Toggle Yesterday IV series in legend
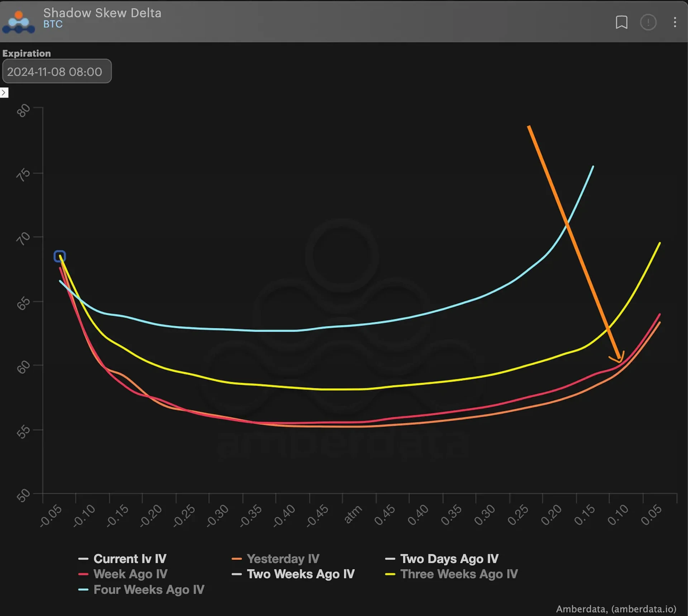Viewport: 688px width, 616px height. pos(276,559)
